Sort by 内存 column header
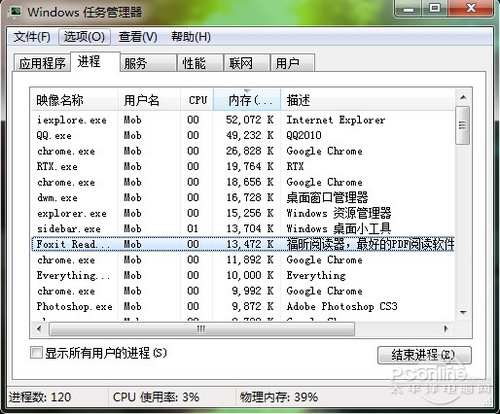Viewport: 500px width, 414px height. (x=247, y=100)
